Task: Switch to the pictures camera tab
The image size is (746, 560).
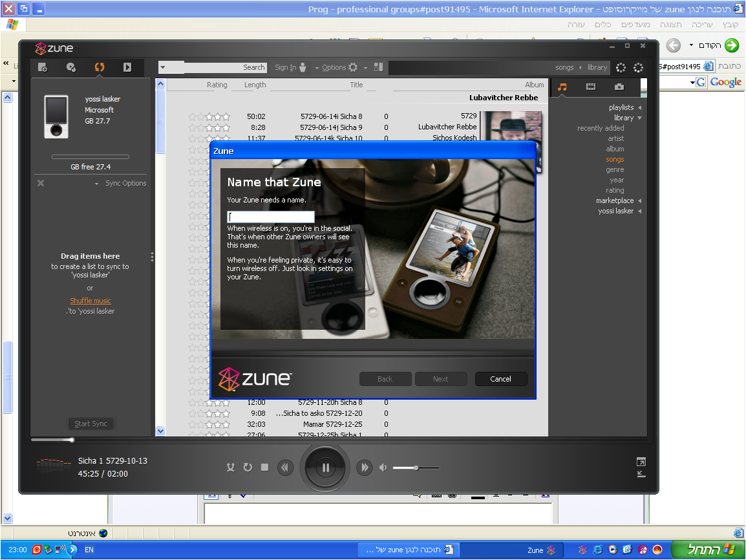Action: point(619,87)
